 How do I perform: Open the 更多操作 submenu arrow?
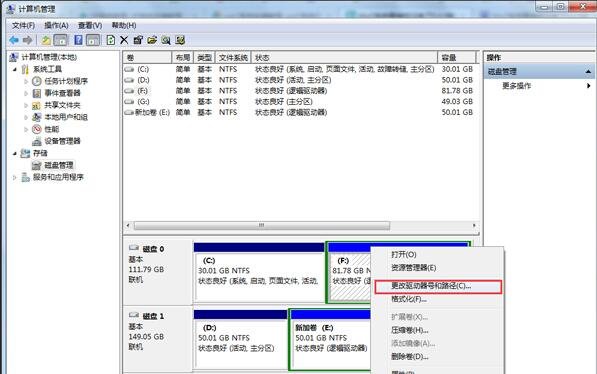[x=589, y=86]
